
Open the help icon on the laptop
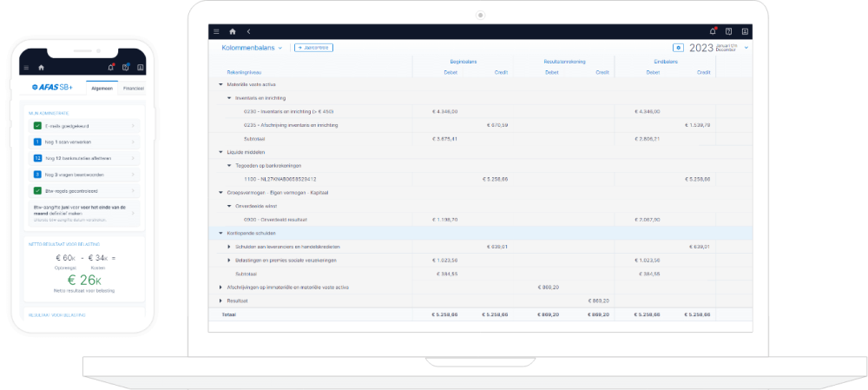click(x=729, y=31)
